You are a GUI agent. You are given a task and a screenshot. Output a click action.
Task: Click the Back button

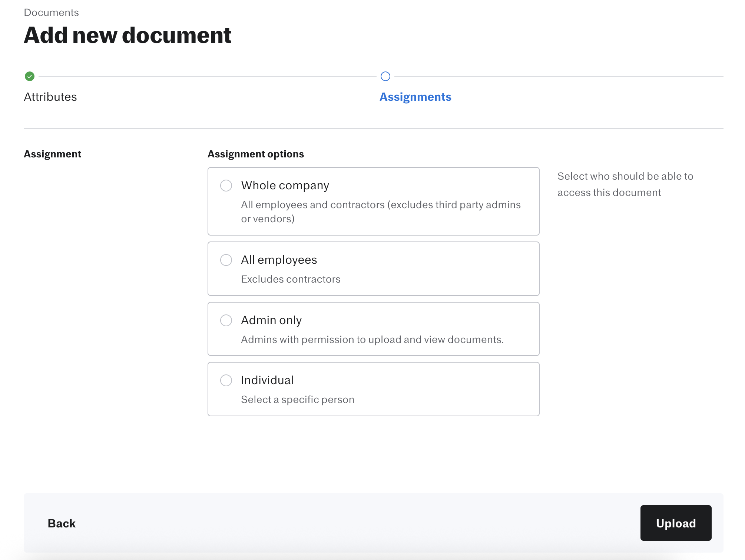(62, 523)
